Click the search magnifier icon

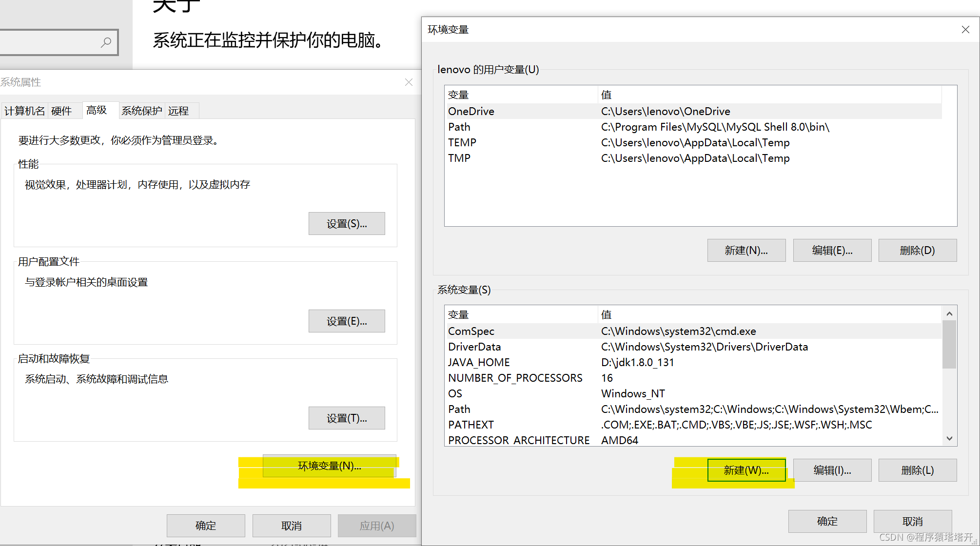106,42
